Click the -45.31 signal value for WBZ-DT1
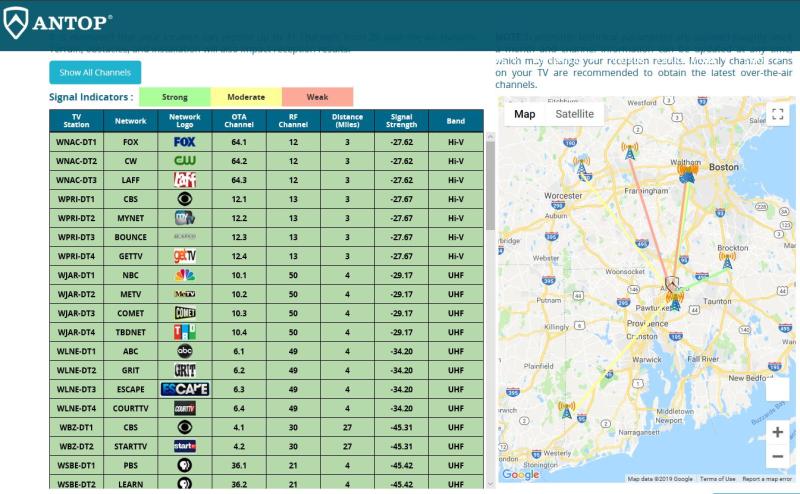 pos(402,427)
